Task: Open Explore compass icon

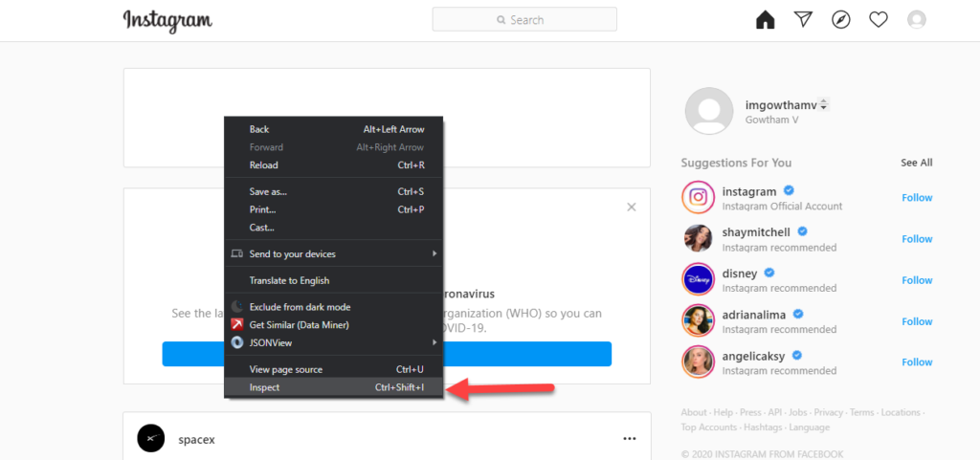Action: click(x=840, y=20)
